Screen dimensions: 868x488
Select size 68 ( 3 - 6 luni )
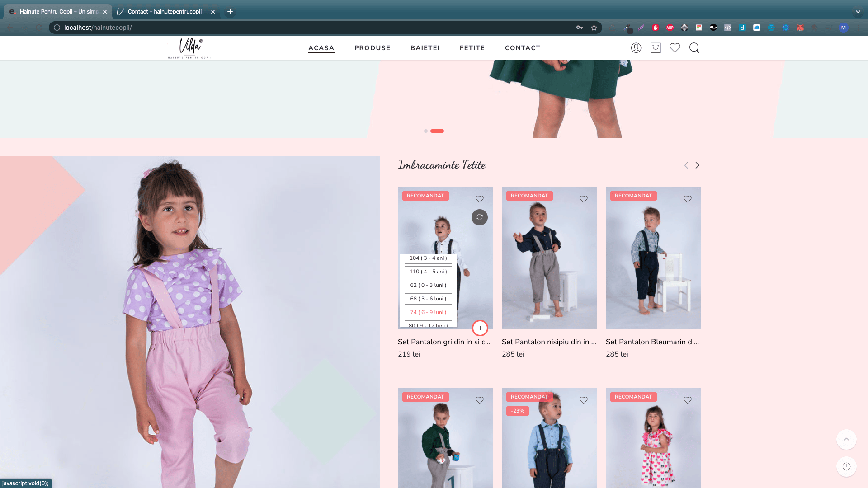[x=428, y=299]
